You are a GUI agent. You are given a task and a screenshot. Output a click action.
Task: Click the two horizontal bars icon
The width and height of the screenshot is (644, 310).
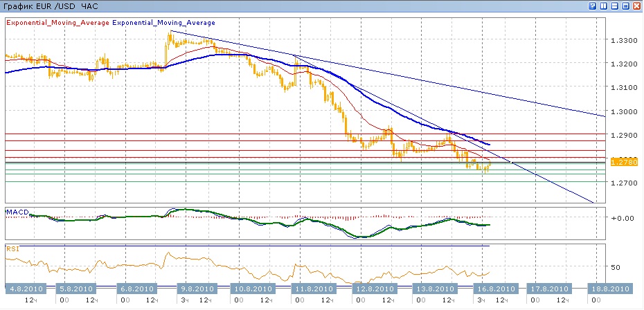[614, 6]
